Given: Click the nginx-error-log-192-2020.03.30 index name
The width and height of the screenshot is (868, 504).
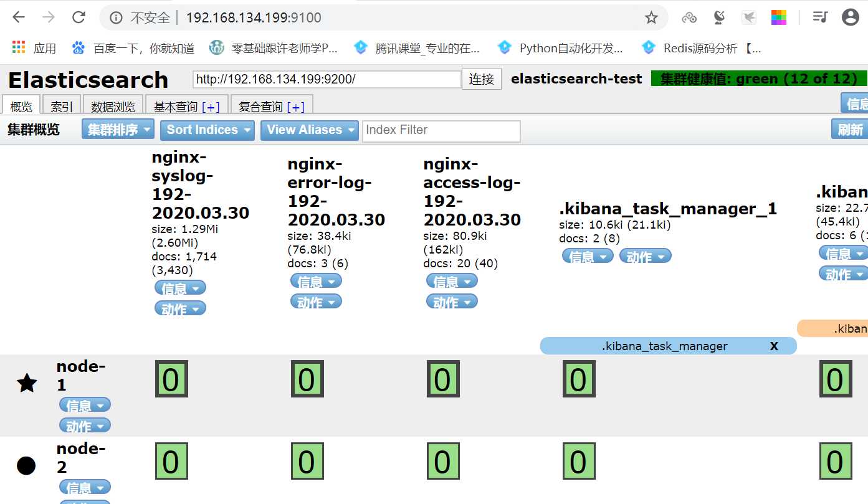Looking at the screenshot, I should [x=336, y=192].
